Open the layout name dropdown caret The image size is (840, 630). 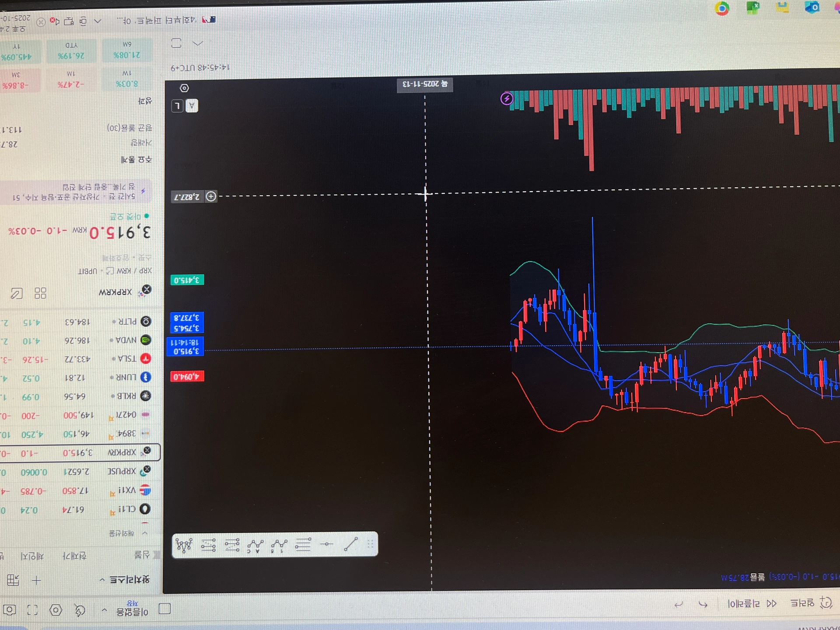pos(104,610)
